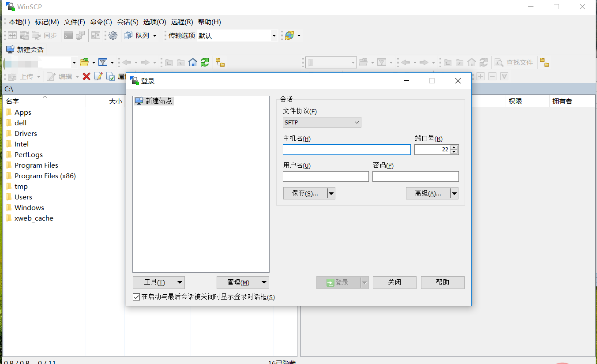Viewport: 597px width, 364px height.
Task: Click the Synchronize icon labeled 同步
Action: click(45, 35)
